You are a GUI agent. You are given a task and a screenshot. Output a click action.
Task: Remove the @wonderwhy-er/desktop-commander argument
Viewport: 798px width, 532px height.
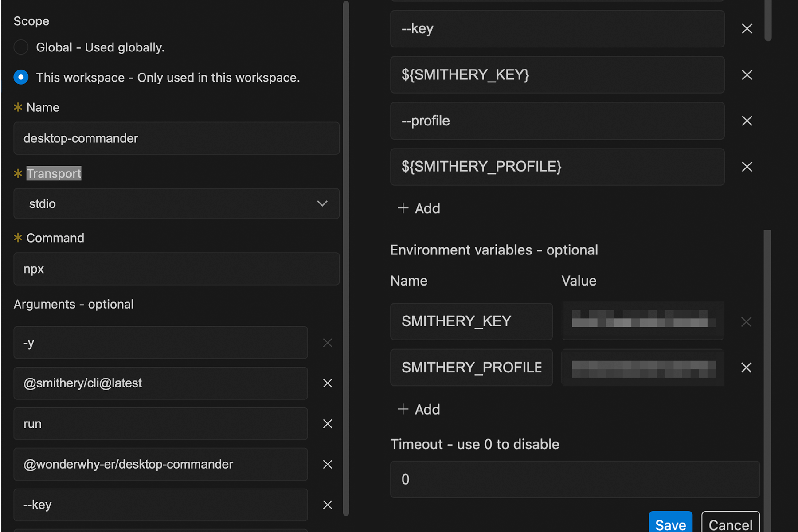(328, 464)
